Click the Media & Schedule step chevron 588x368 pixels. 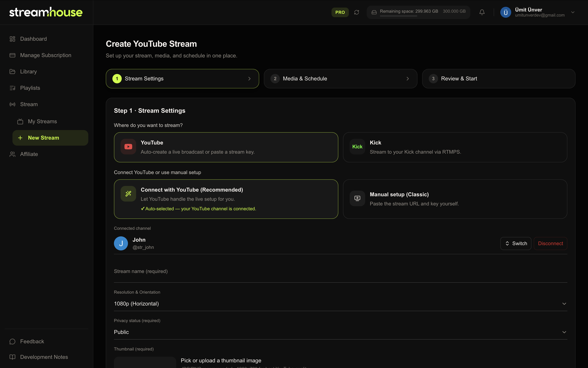tap(408, 79)
